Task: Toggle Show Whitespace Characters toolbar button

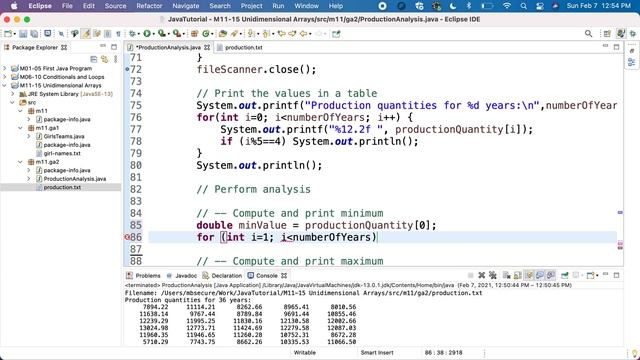Action: [x=118, y=34]
